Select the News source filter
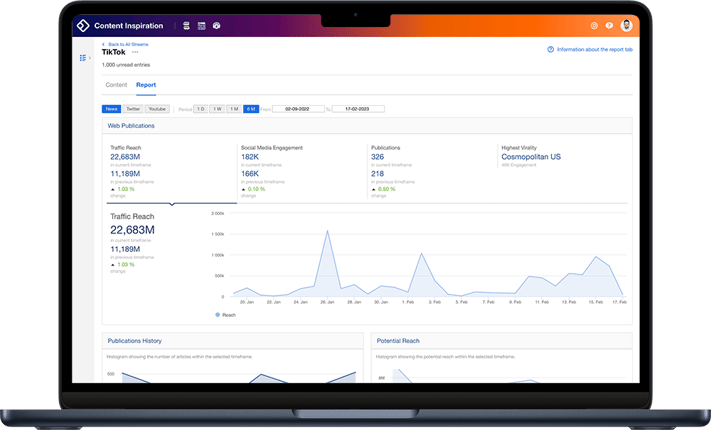Viewport: 711px width, 430px height. point(112,109)
